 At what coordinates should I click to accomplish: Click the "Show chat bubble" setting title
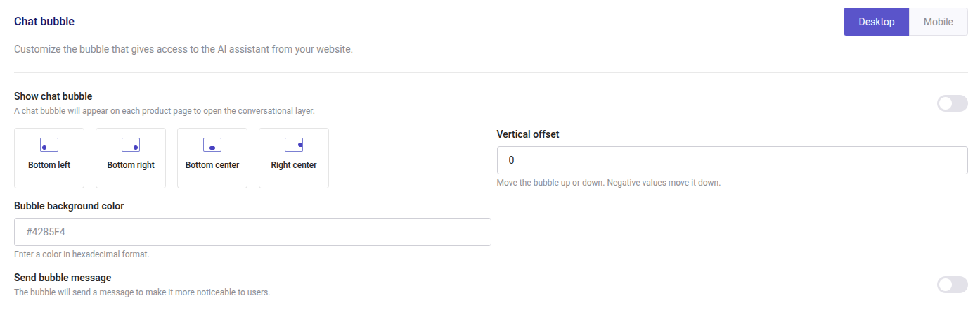click(x=53, y=96)
